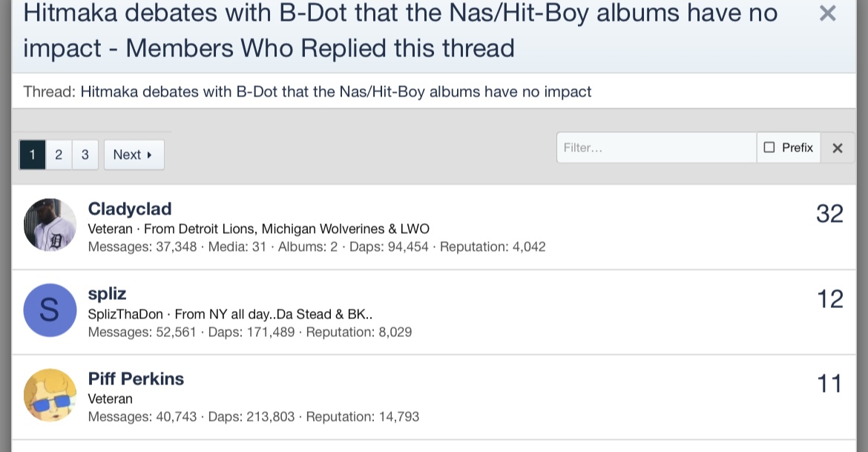The width and height of the screenshot is (868, 452).
Task: Open Piff Perkins' profile by username
Action: click(136, 379)
